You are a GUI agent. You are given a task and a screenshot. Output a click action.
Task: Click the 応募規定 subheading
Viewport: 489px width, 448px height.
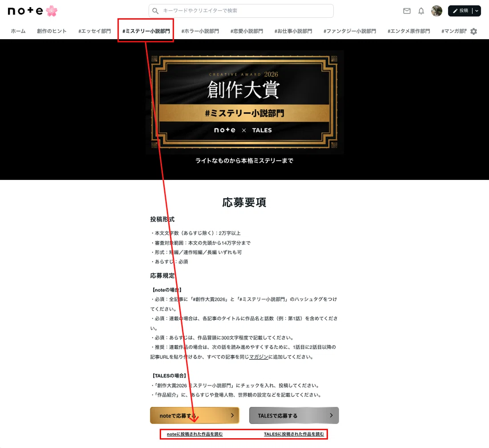coord(162,276)
